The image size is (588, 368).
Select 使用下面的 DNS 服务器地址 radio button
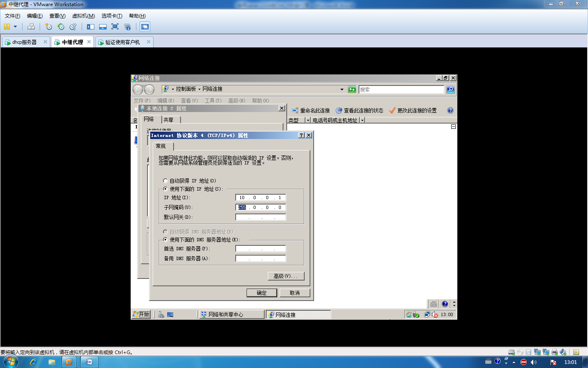(x=165, y=240)
